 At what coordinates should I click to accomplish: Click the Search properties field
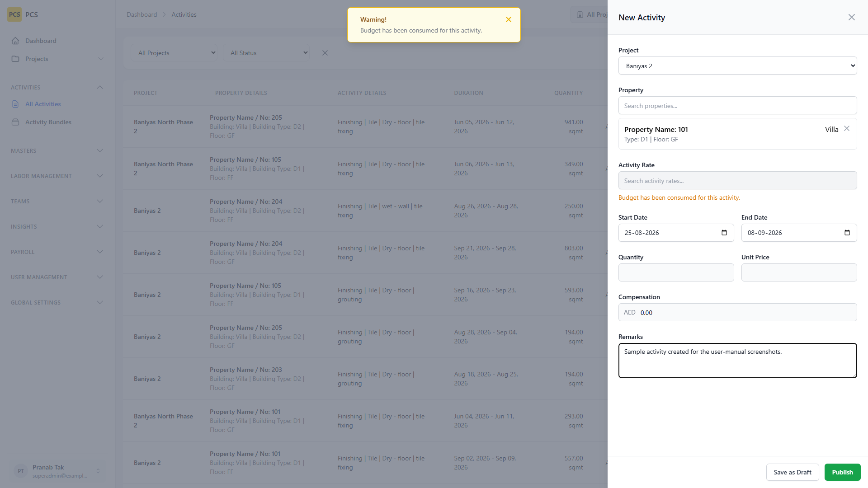tap(737, 106)
